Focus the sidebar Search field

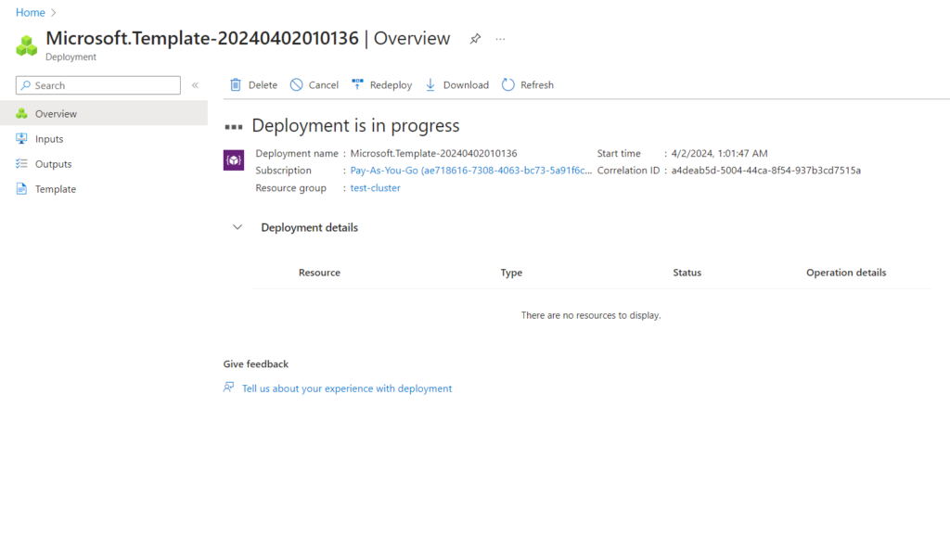tap(98, 85)
